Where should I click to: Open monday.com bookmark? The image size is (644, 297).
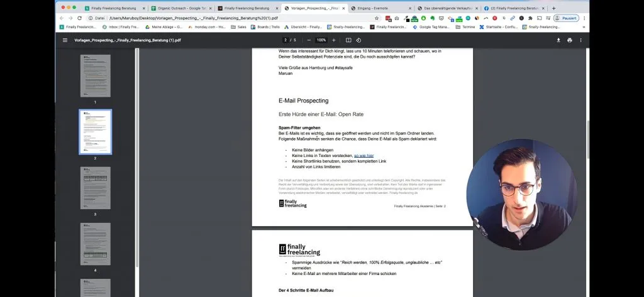click(207, 27)
